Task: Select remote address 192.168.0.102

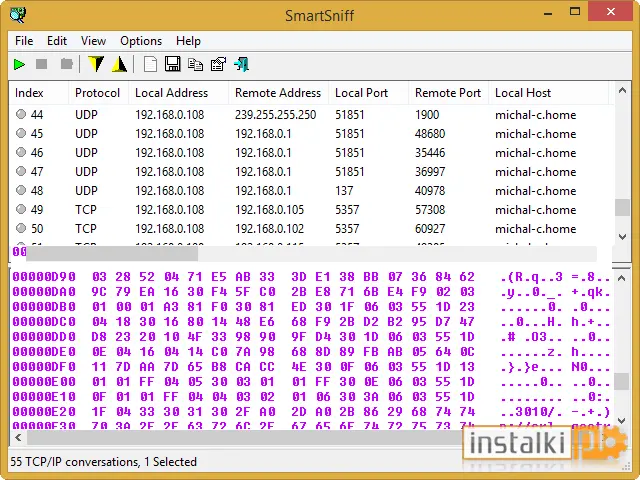Action: pyautogui.click(x=269, y=229)
